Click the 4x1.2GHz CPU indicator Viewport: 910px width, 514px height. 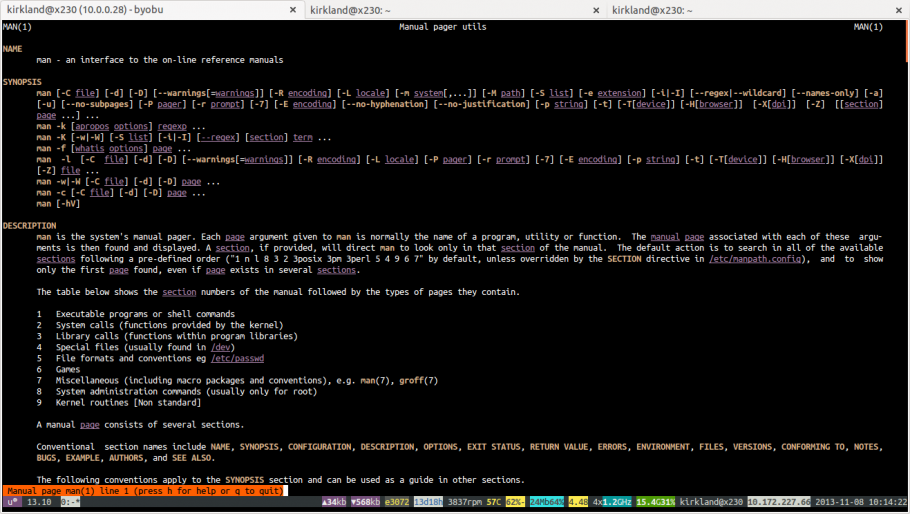(x=613, y=502)
